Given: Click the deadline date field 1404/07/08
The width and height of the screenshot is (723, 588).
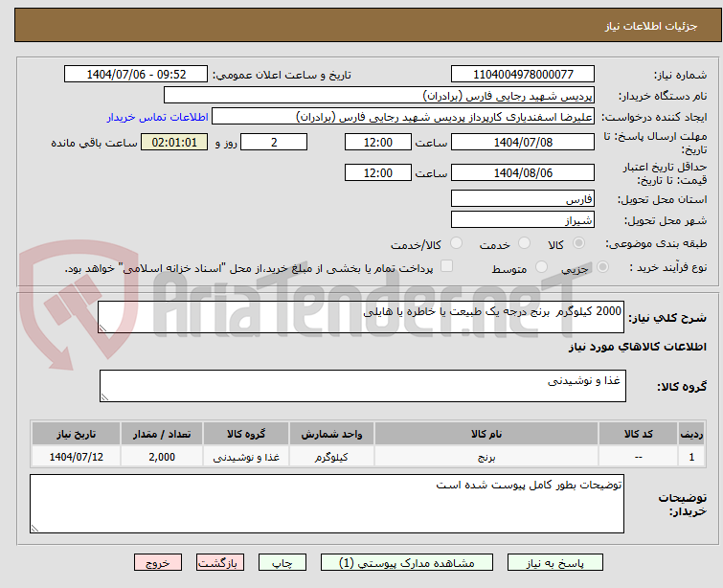Looking at the screenshot, I should [523, 142].
